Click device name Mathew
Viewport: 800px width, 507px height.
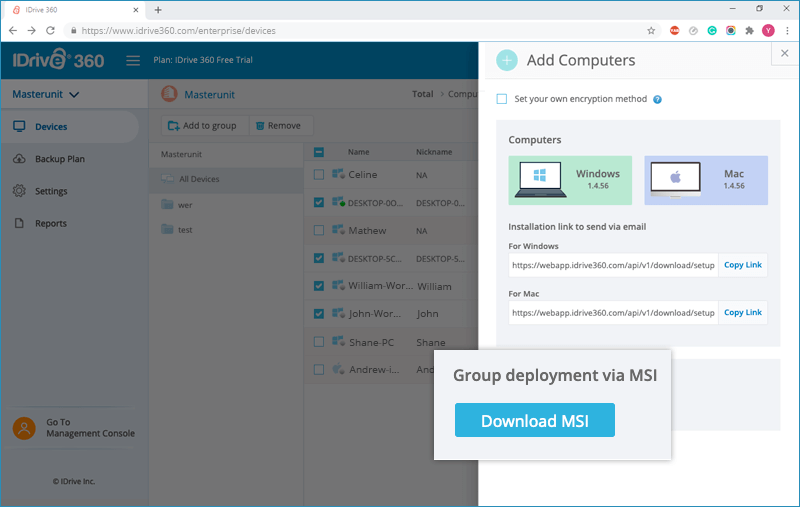point(367,231)
